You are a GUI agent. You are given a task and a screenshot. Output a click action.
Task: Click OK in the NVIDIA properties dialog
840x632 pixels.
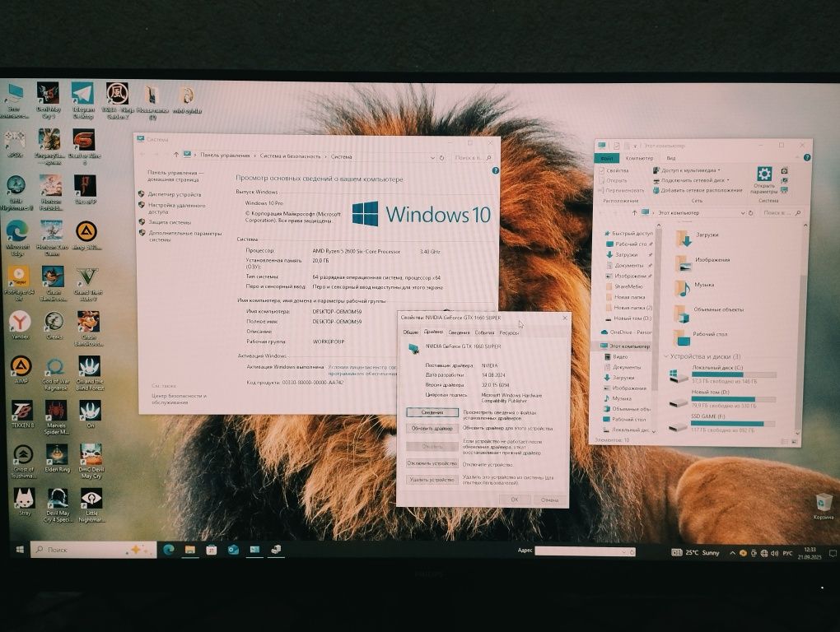[x=514, y=500]
